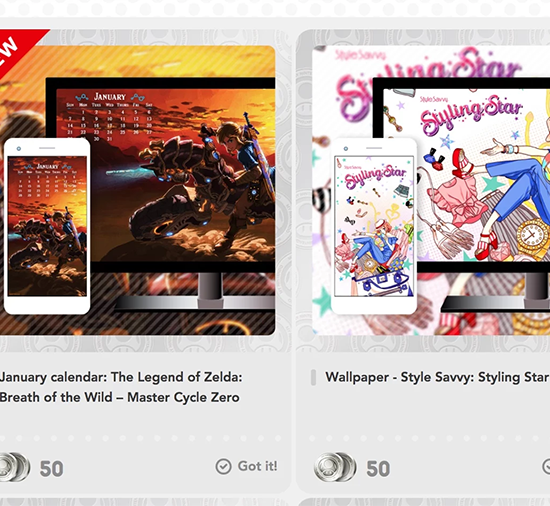The height and width of the screenshot is (506, 550).
Task: Click the January calendar grid on the monitor
Action: [x=110, y=117]
